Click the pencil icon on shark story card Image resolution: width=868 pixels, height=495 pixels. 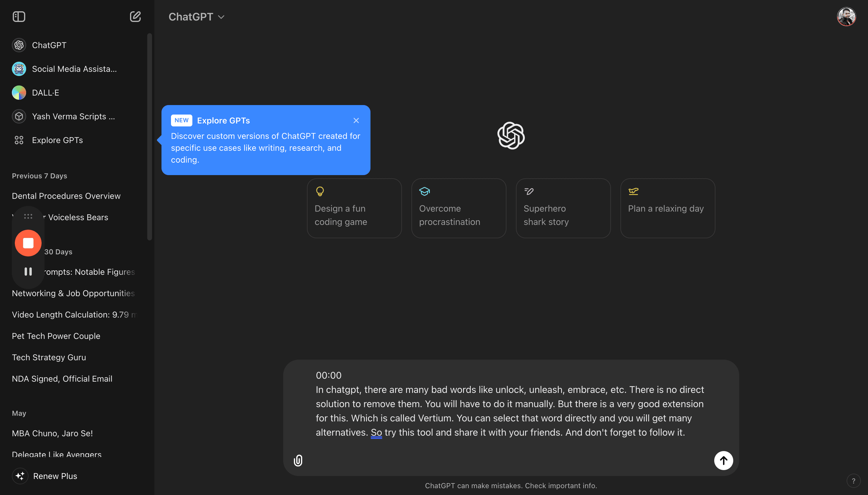click(x=529, y=191)
